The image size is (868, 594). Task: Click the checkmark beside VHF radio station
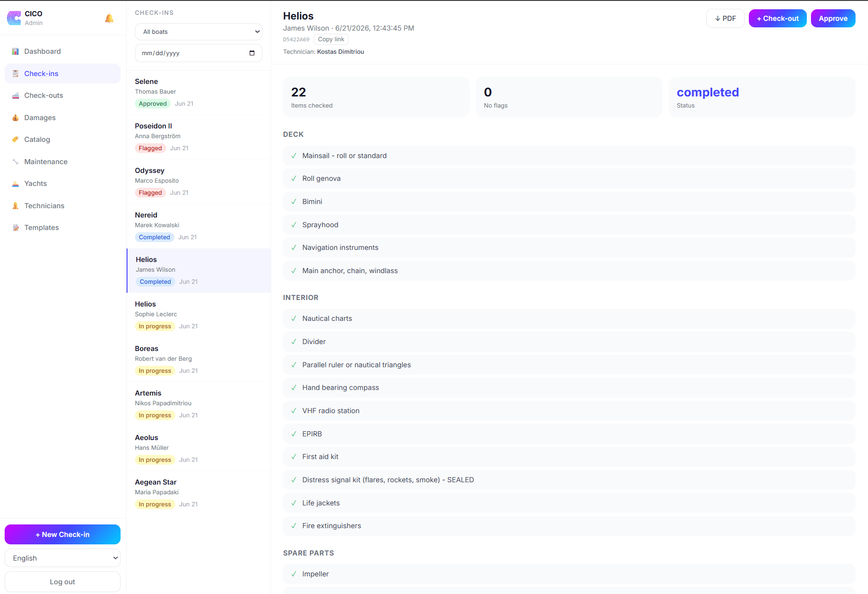pyautogui.click(x=294, y=411)
